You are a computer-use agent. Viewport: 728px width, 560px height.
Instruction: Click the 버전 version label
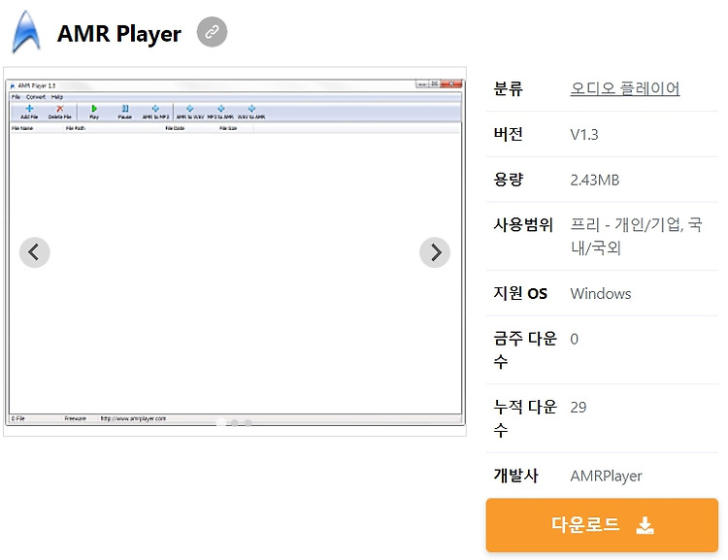(508, 134)
